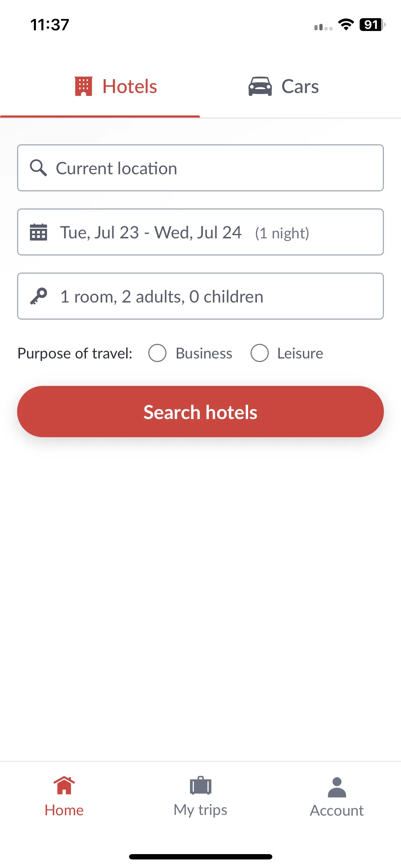Select Business purpose radio button
The height and width of the screenshot is (868, 401).
pos(158,353)
